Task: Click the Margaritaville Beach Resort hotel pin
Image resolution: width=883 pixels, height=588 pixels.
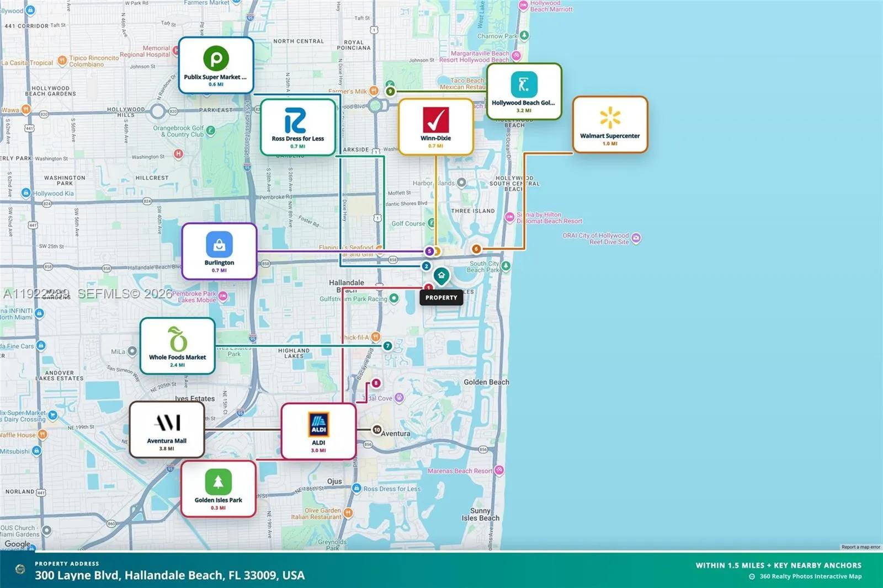Action: pyautogui.click(x=516, y=56)
